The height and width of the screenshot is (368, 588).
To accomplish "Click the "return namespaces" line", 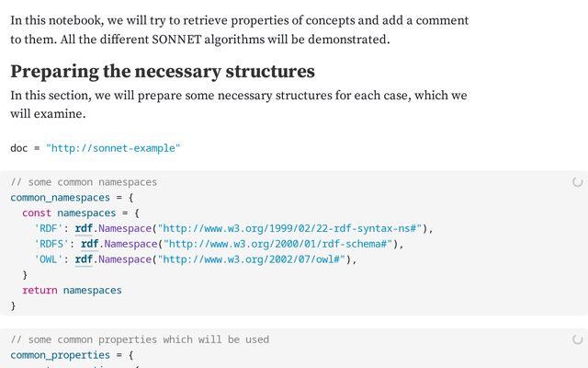I will pos(72,291).
